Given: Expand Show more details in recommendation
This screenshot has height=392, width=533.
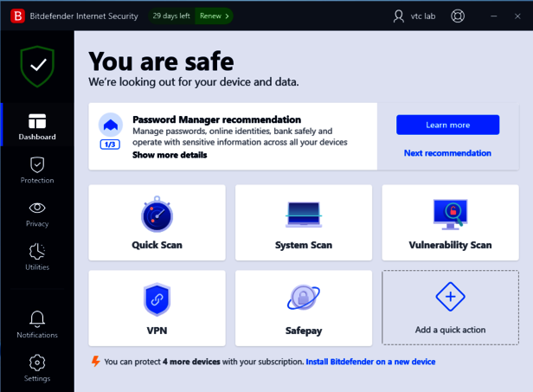Looking at the screenshot, I should 170,155.
